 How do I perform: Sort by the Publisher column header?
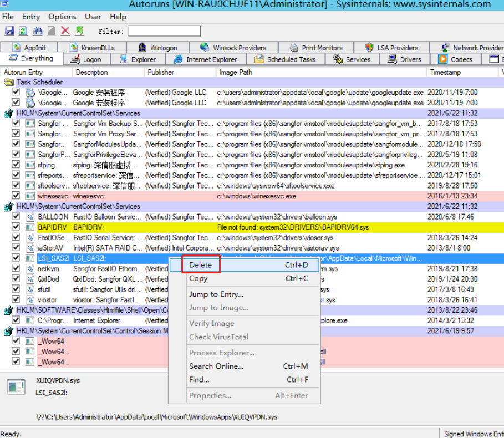point(161,72)
